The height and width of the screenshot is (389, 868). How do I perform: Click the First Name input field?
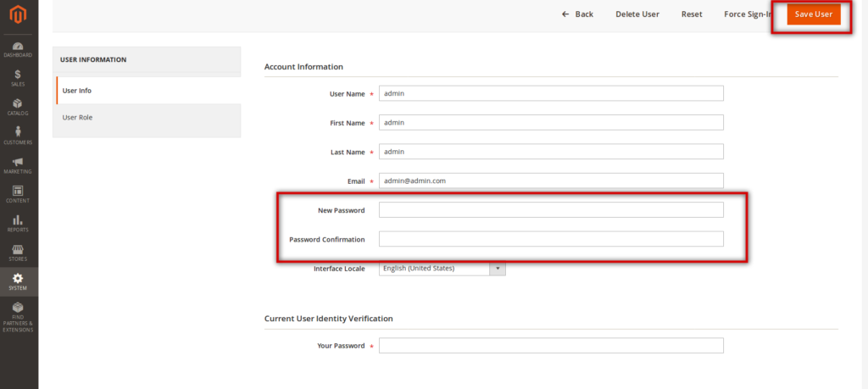pos(551,122)
